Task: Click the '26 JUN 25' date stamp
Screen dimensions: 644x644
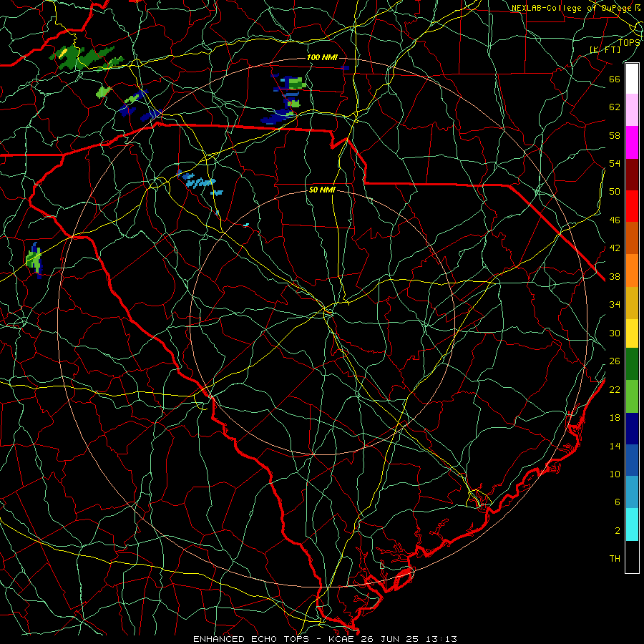Action: point(390,639)
